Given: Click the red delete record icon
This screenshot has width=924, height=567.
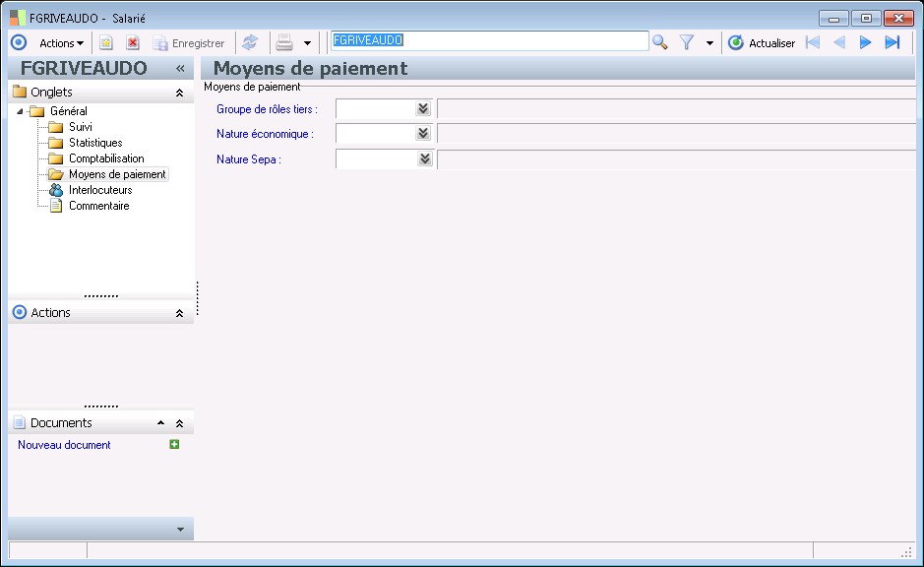Looking at the screenshot, I should point(133,43).
